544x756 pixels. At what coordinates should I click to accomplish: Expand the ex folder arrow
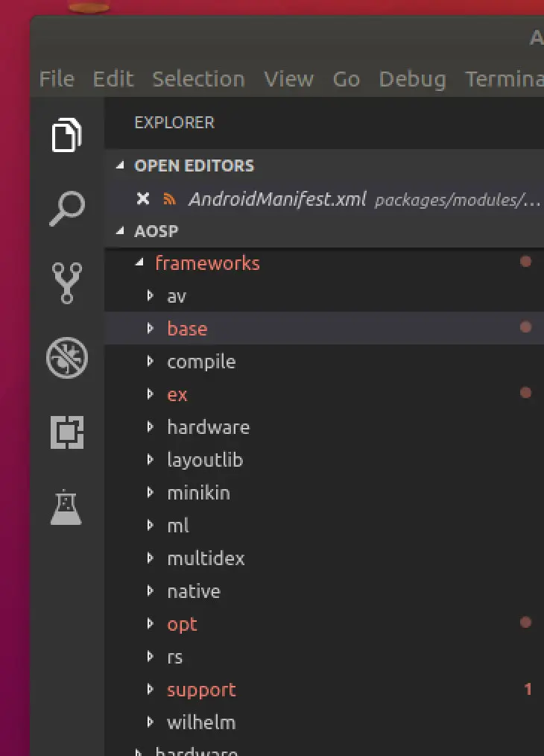[x=151, y=394]
